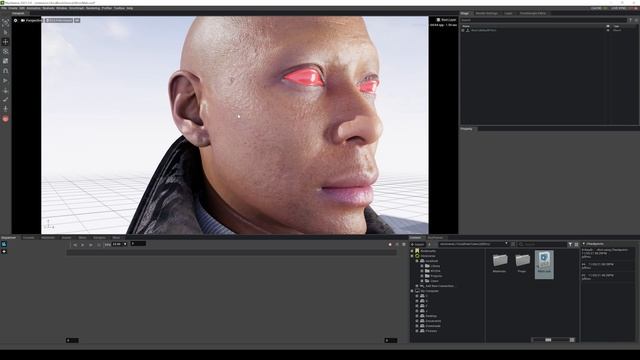The image size is (640, 360).
Task: Click the sequencer timeline ruler strip
Action: (x=231, y=253)
